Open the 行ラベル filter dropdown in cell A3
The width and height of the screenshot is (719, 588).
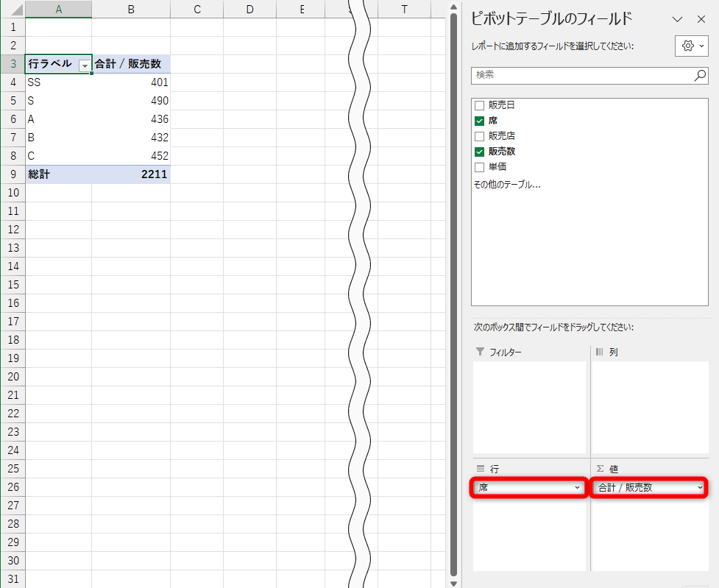(85, 65)
